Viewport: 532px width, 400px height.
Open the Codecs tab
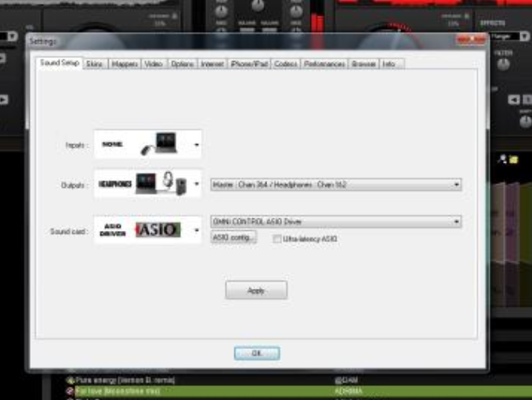[x=285, y=63]
